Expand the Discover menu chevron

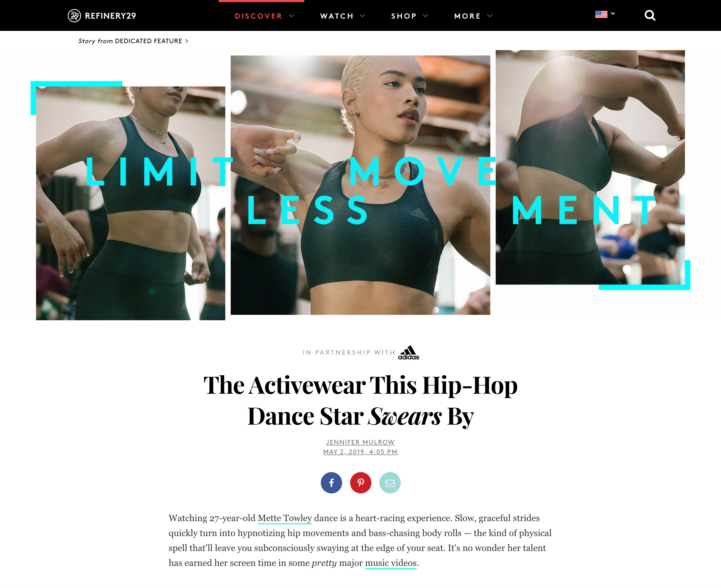pos(291,16)
